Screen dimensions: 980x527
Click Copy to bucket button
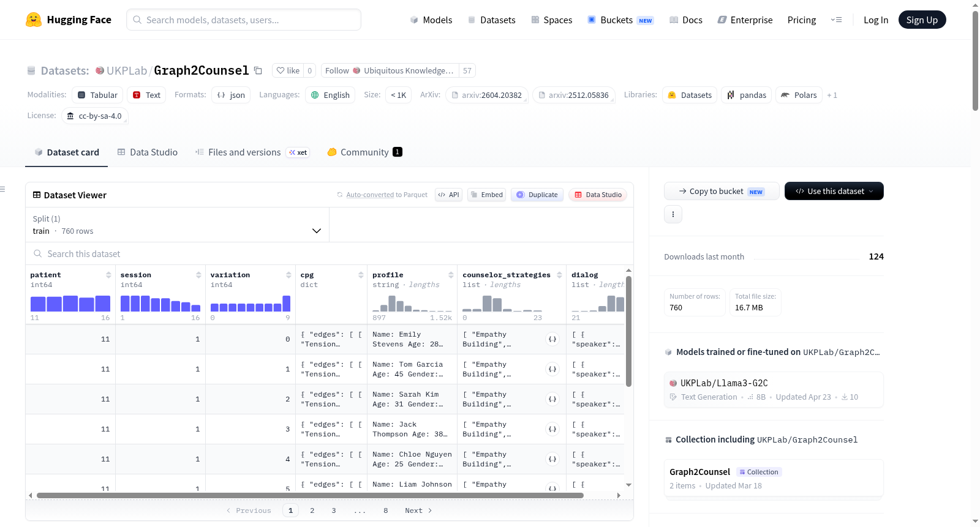(722, 191)
